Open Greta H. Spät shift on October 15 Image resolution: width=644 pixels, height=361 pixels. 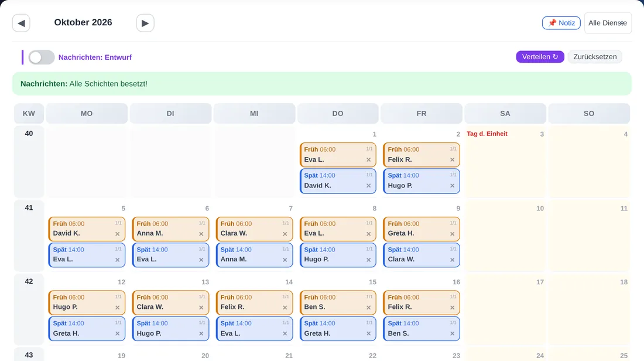338,329
